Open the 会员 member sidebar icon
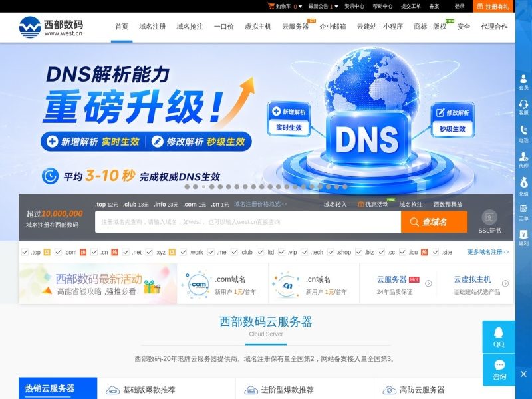The height and width of the screenshot is (399, 532). point(523,82)
